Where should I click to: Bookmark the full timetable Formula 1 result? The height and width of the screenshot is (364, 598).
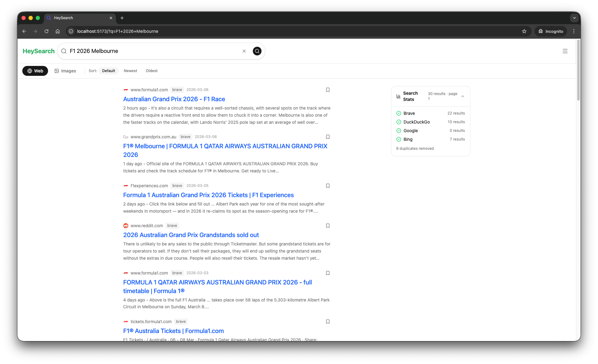click(x=328, y=273)
